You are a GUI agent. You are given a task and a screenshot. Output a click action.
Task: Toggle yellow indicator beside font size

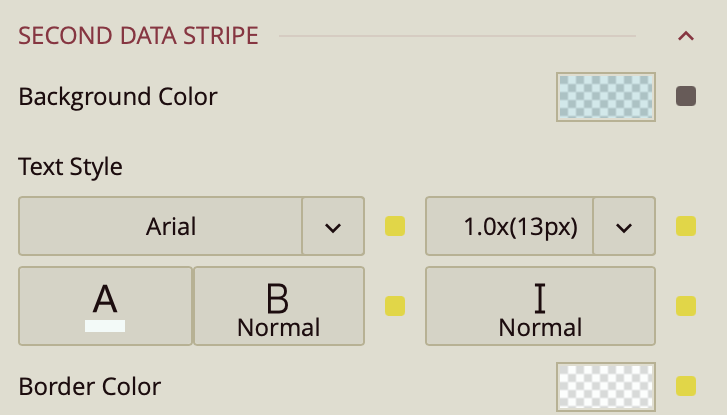point(686,226)
